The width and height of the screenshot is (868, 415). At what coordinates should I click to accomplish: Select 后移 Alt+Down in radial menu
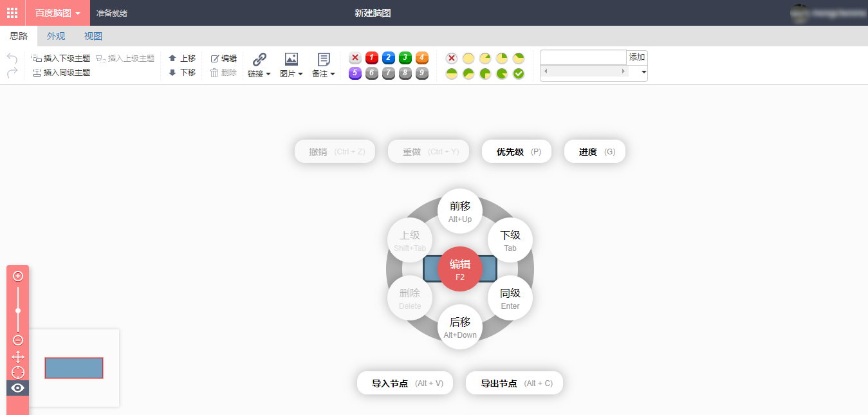[460, 327]
